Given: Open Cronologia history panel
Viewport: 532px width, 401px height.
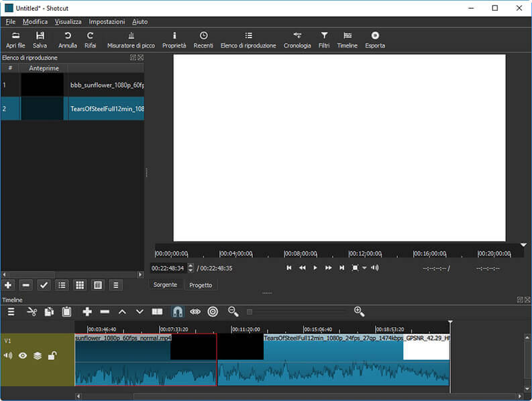Looking at the screenshot, I should point(297,40).
